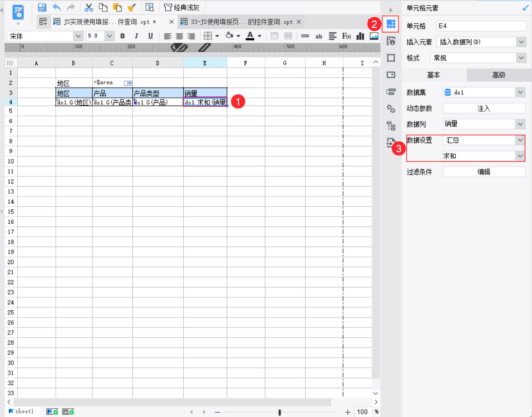Apply borders with the border grid icon

pos(208,36)
